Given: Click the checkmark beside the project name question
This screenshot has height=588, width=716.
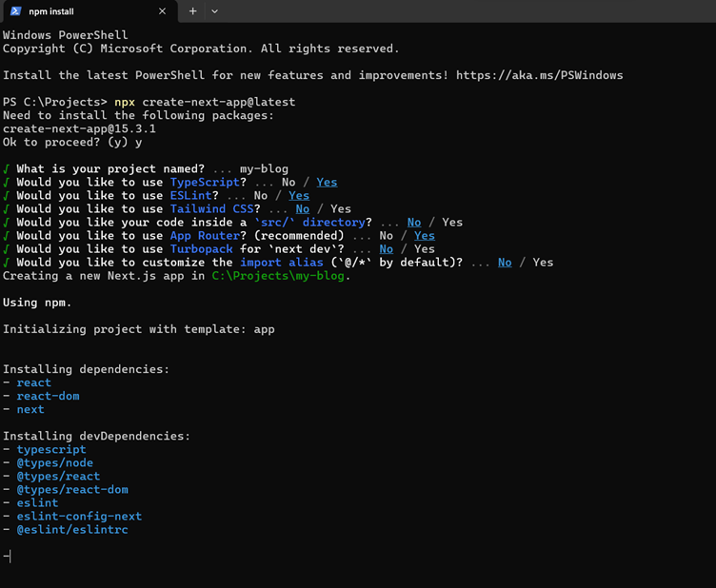Looking at the screenshot, I should [x=7, y=169].
